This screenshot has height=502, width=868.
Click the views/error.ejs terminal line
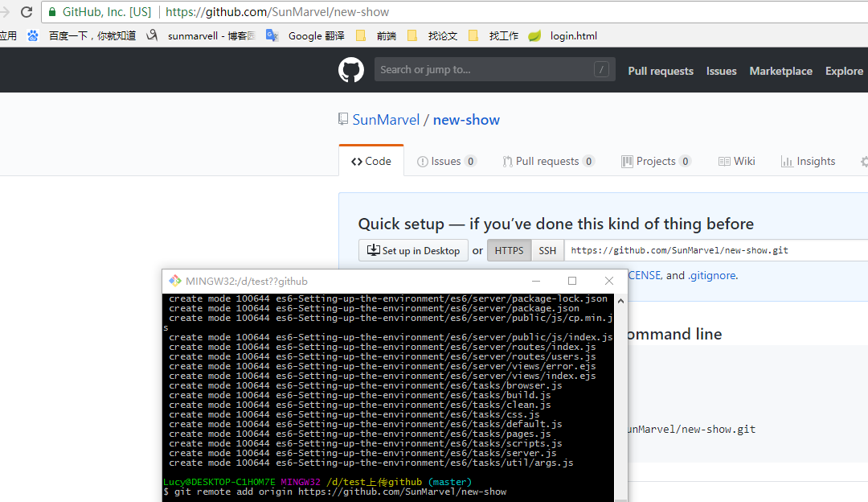pos(383,366)
